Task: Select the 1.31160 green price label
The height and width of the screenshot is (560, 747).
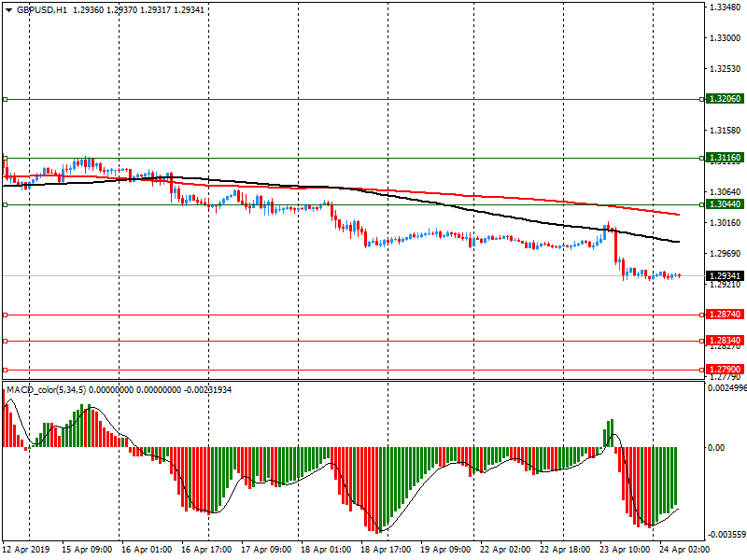Action: coord(726,157)
